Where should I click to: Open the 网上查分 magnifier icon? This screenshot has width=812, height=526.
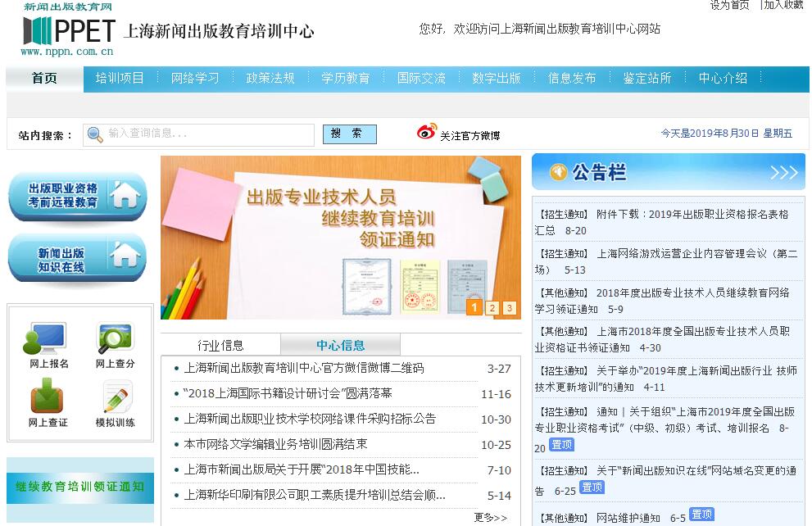coord(115,338)
